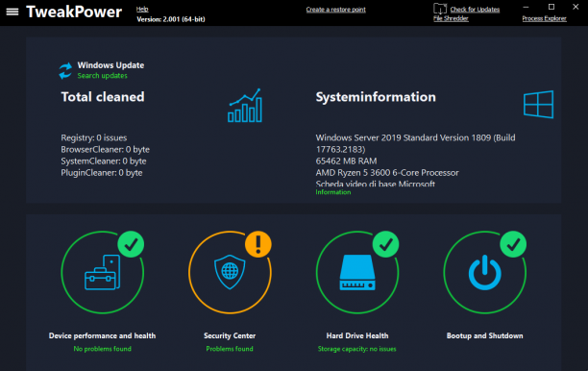588x371 pixels.
Task: Click green checkmark on Hard Drive Health
Action: coord(386,244)
